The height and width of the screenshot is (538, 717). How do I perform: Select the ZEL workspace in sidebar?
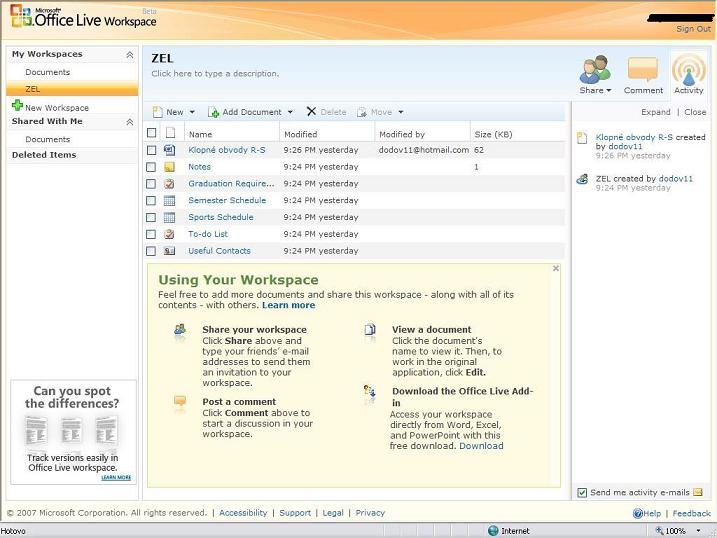tap(34, 89)
